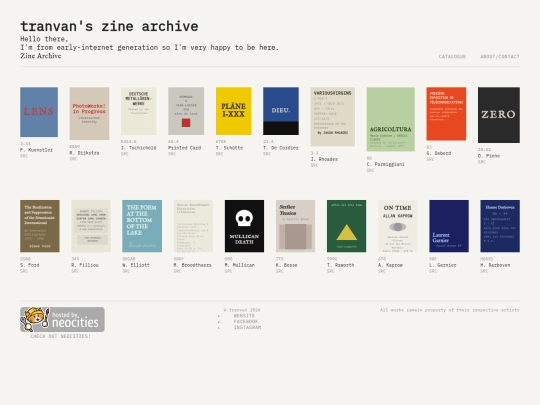Click the SRC link under K. Bosse
The width and height of the screenshot is (540, 405).
(279, 271)
